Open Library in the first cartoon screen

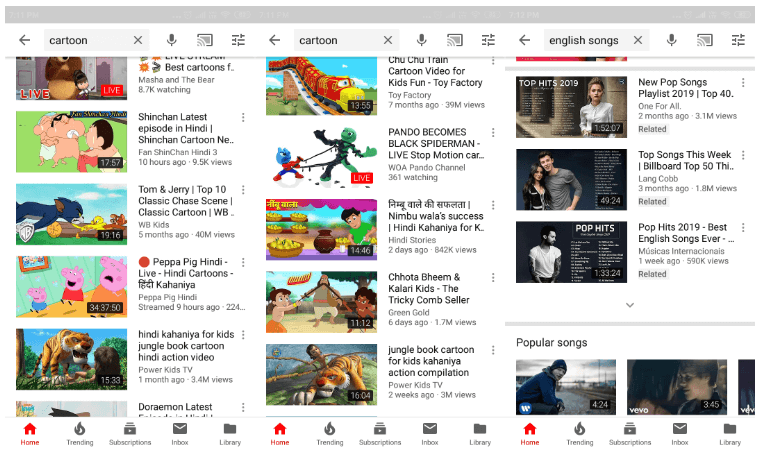click(230, 434)
